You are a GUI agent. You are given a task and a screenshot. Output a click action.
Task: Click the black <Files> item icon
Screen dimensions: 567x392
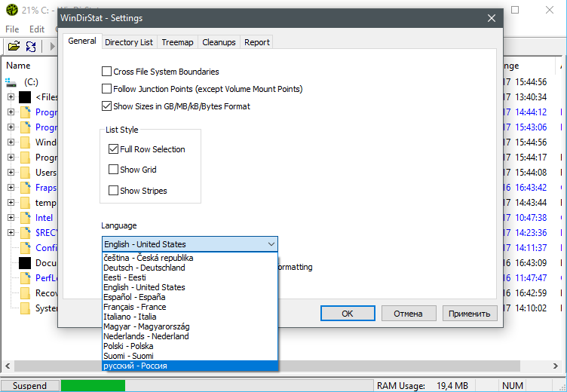25,97
